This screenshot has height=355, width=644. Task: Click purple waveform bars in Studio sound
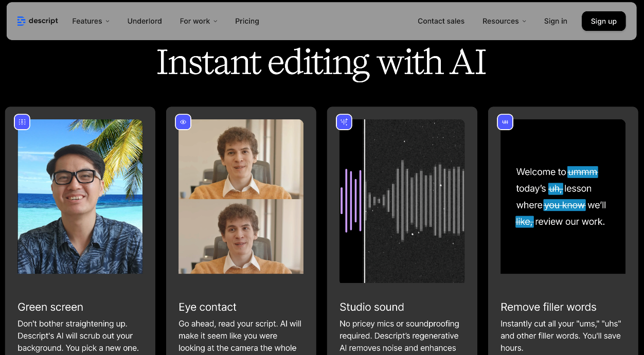[x=351, y=201]
